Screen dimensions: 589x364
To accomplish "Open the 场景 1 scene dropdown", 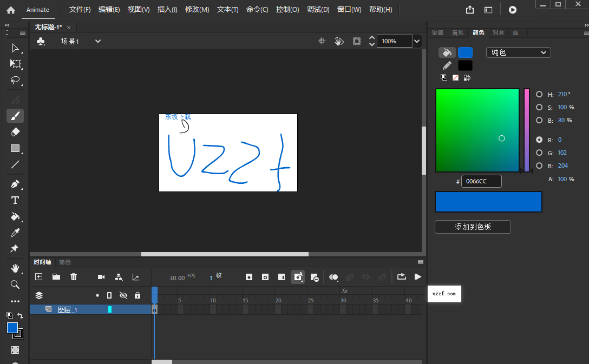I will point(97,41).
